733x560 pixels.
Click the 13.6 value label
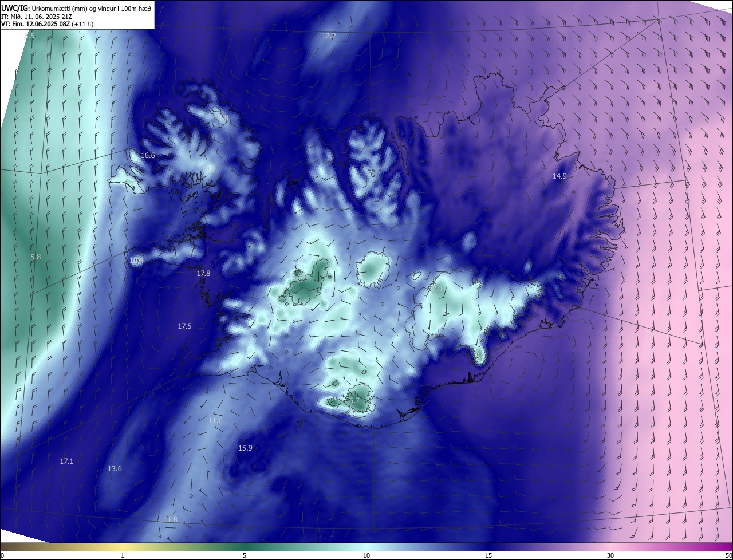tap(115, 468)
